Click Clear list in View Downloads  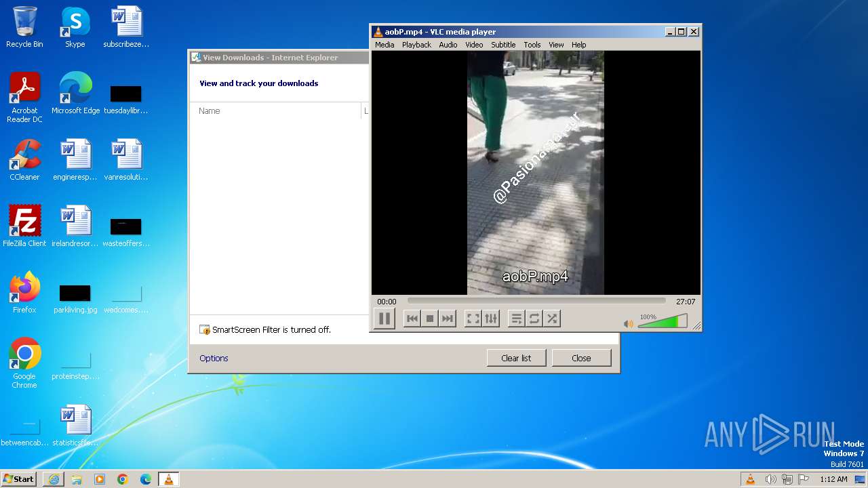coord(516,358)
